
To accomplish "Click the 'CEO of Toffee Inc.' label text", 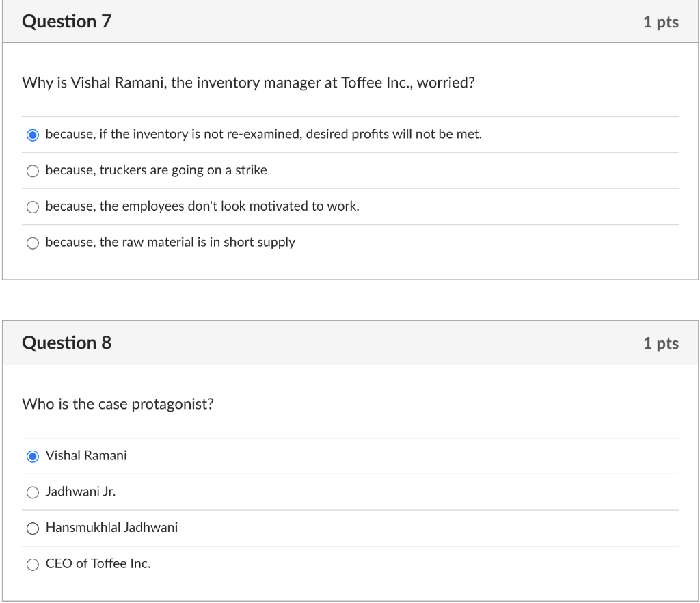I will (x=98, y=563).
